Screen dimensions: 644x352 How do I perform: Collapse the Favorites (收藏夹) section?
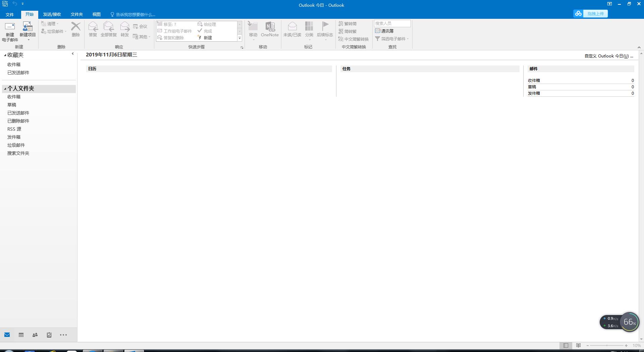[5, 55]
